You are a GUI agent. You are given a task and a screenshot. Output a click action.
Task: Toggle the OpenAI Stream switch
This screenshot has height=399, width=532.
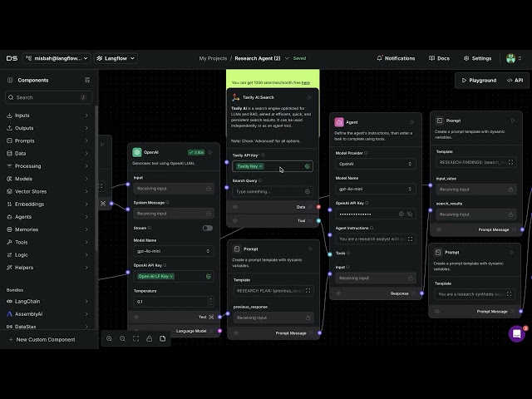click(x=208, y=228)
